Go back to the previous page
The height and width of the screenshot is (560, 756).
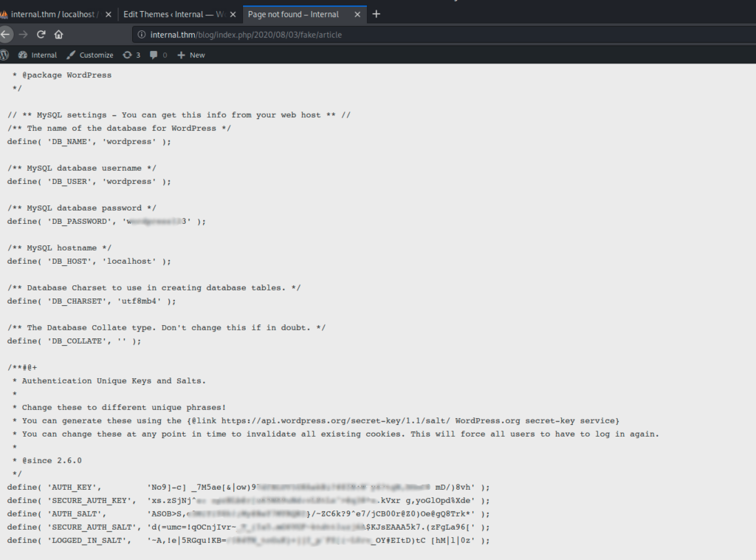pos(5,34)
